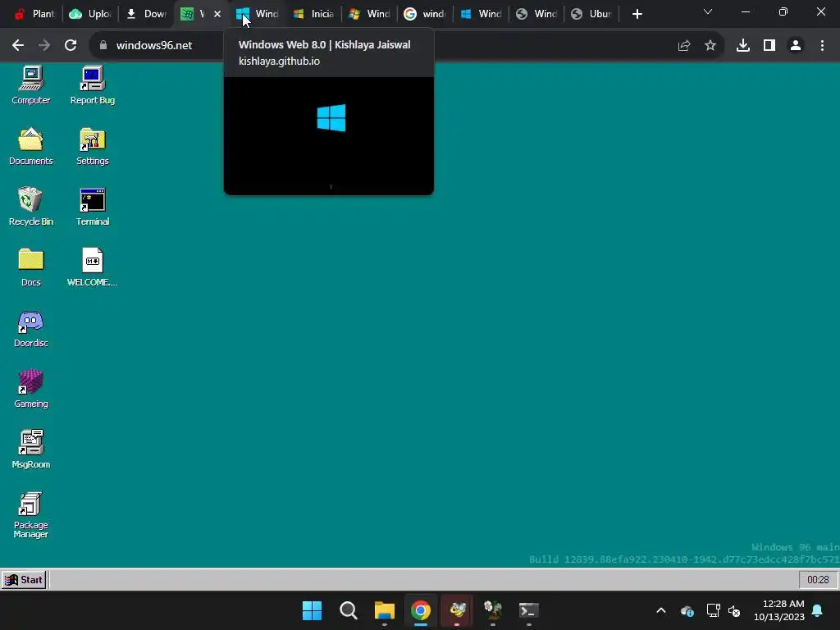Toggle the browser side panel
The height and width of the screenshot is (630, 840).
[x=769, y=46]
